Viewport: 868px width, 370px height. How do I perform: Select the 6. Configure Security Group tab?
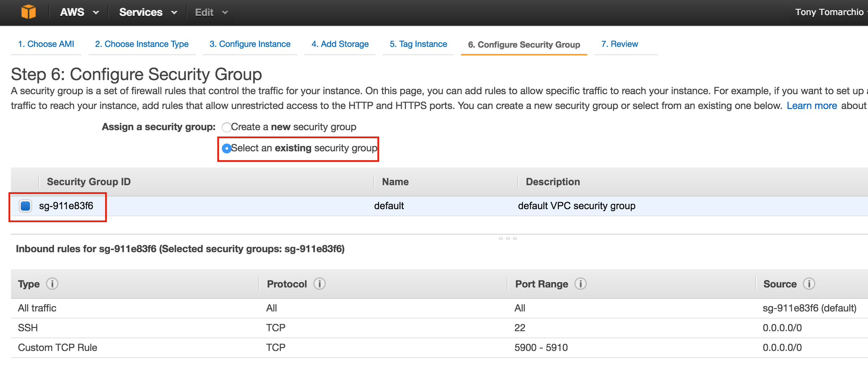point(524,45)
